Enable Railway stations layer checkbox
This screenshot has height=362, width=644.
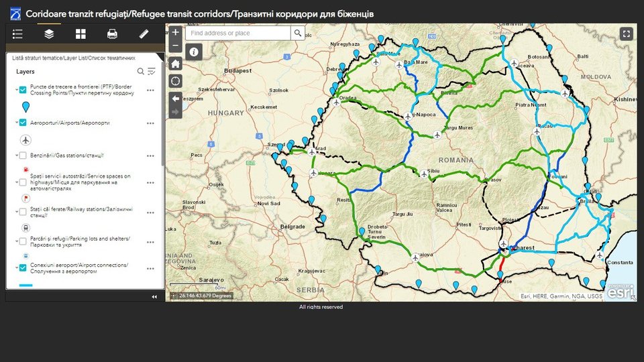23,212
